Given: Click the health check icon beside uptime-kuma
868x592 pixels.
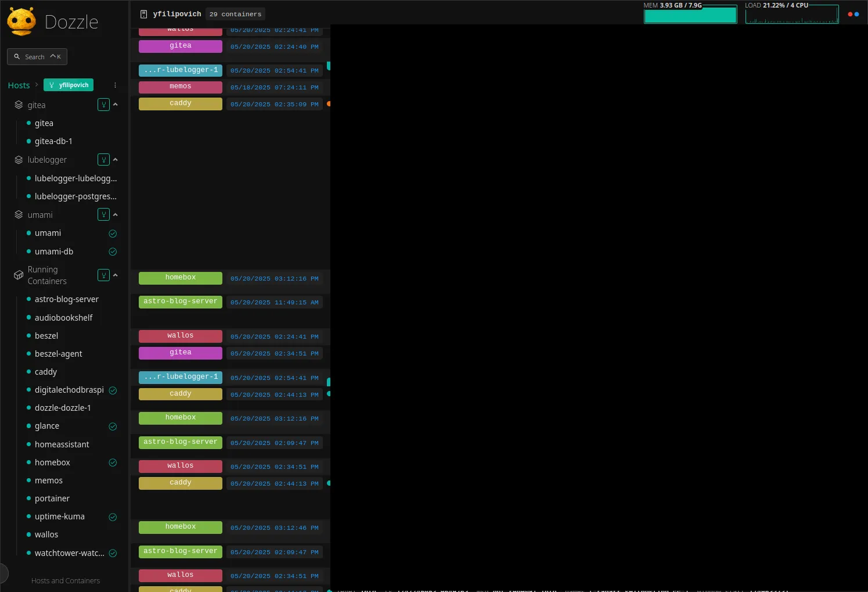Looking at the screenshot, I should pos(113,517).
